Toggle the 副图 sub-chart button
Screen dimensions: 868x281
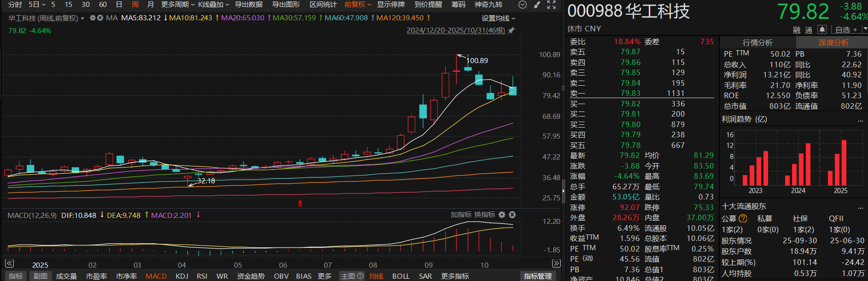pos(41,276)
